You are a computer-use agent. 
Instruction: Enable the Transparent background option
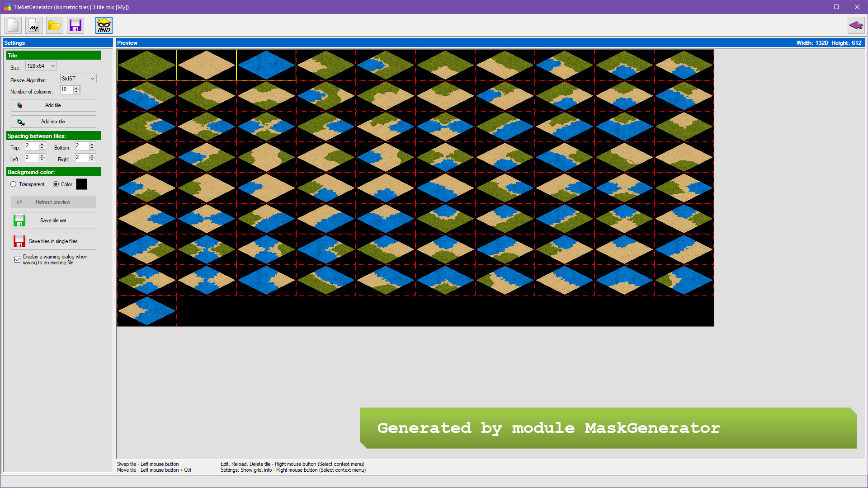click(14, 184)
